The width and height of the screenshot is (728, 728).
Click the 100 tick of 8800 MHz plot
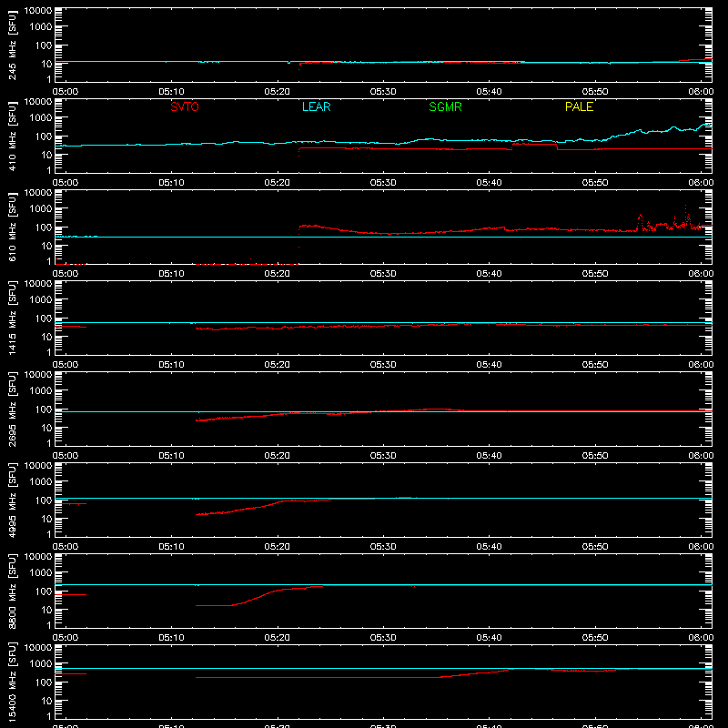click(x=44, y=591)
